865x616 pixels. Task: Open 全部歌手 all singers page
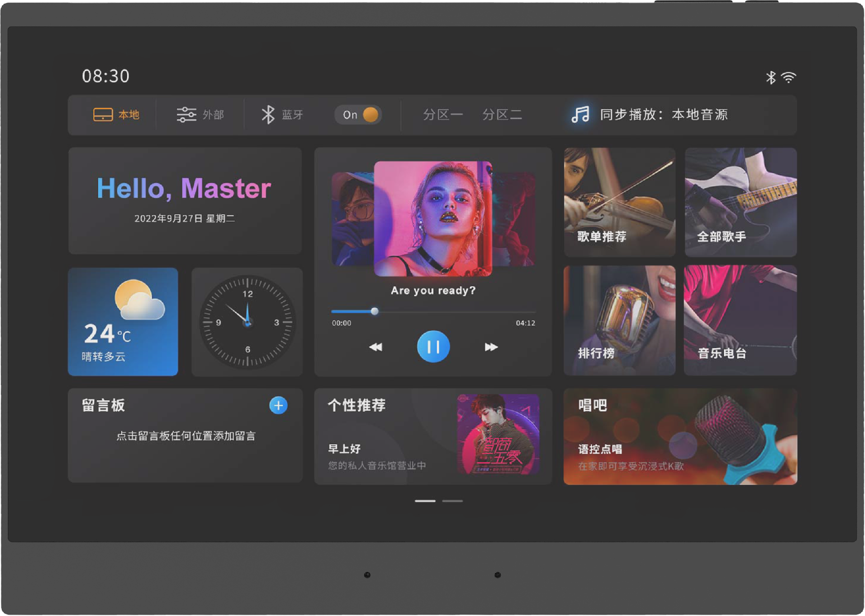(741, 203)
